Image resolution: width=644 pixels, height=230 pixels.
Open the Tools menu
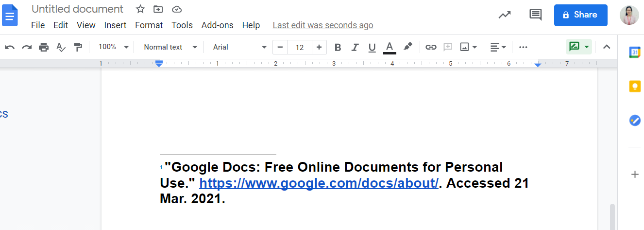[182, 25]
